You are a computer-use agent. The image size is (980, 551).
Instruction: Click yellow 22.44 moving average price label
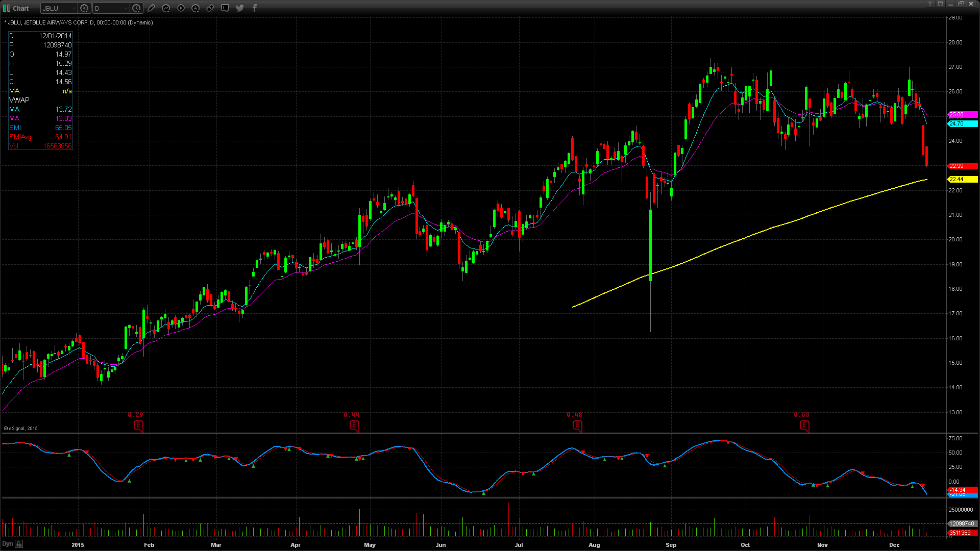click(962, 179)
